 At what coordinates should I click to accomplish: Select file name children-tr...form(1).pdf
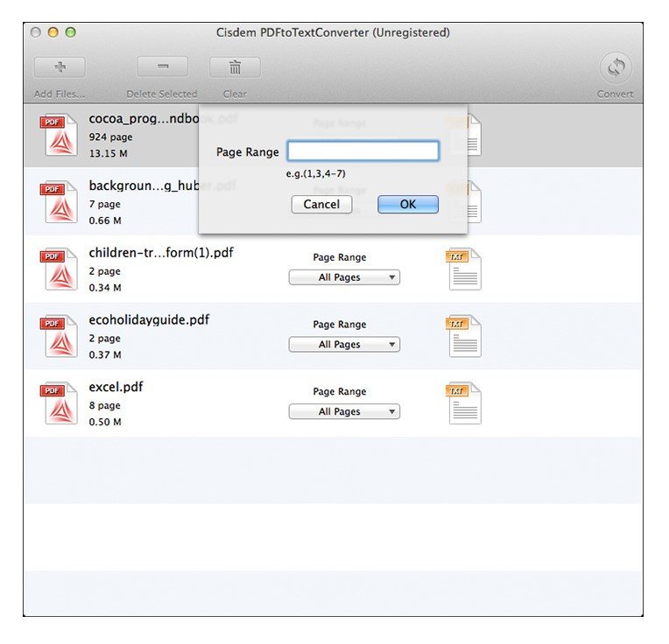coord(161,253)
